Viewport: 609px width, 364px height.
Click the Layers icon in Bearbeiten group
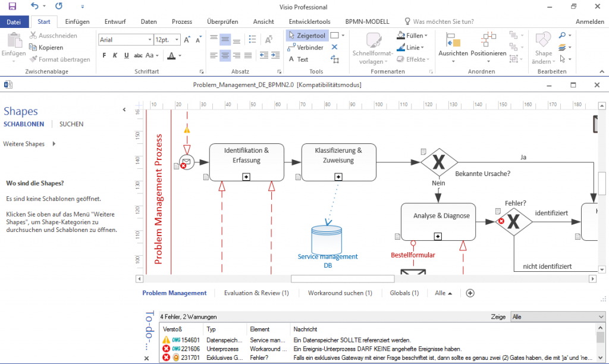[563, 48]
